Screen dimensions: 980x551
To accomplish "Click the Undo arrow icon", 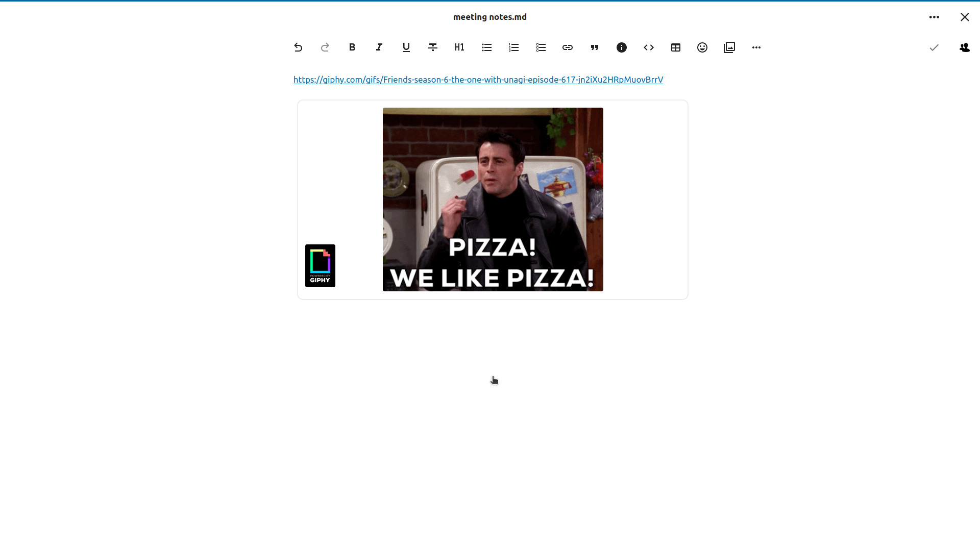I will pyautogui.click(x=298, y=47).
